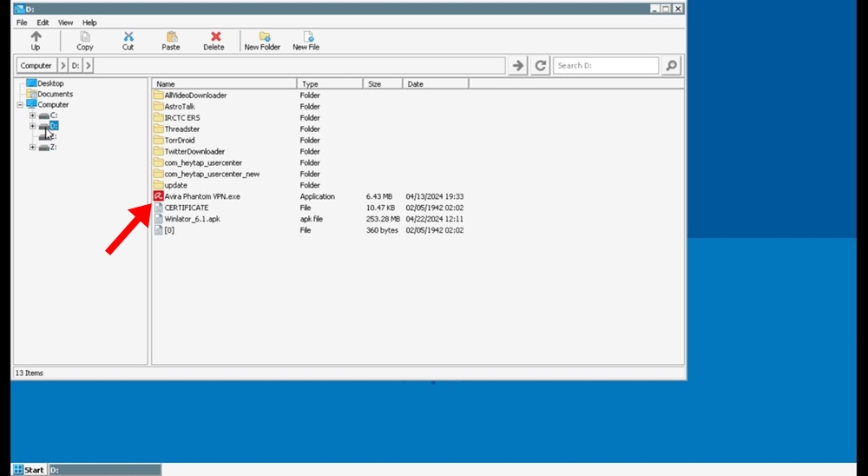
Task: Click the address bar empty path field
Action: click(299, 65)
